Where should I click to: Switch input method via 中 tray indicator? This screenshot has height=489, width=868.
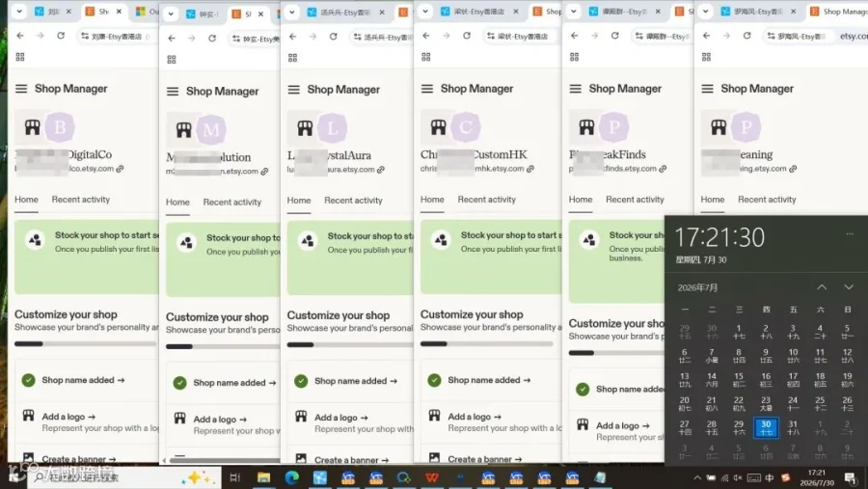click(769, 477)
